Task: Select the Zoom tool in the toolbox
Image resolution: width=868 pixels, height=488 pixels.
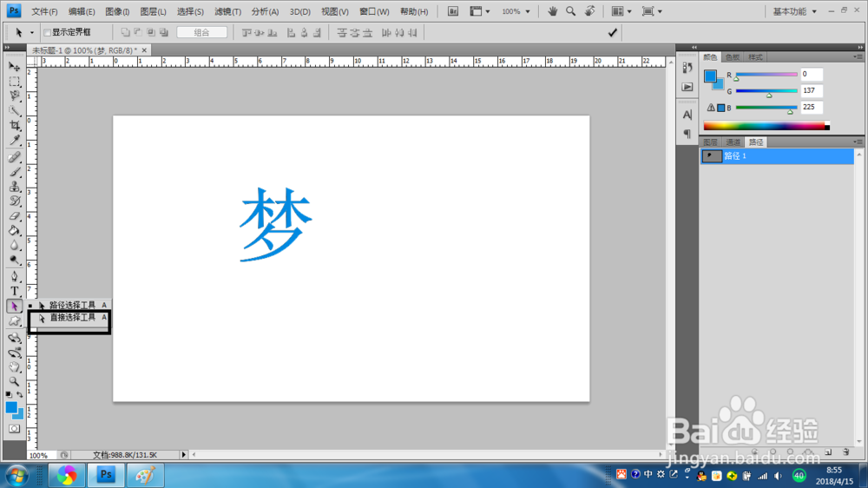Action: pos(15,381)
